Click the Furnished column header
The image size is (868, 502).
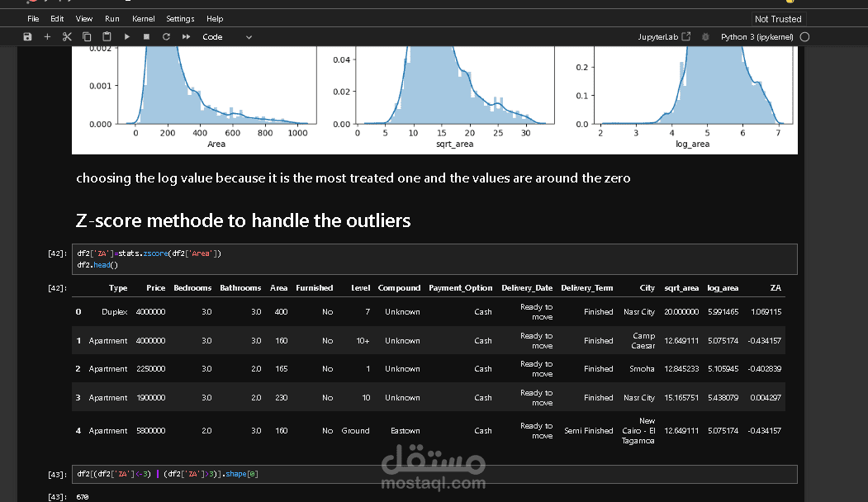[x=315, y=288]
